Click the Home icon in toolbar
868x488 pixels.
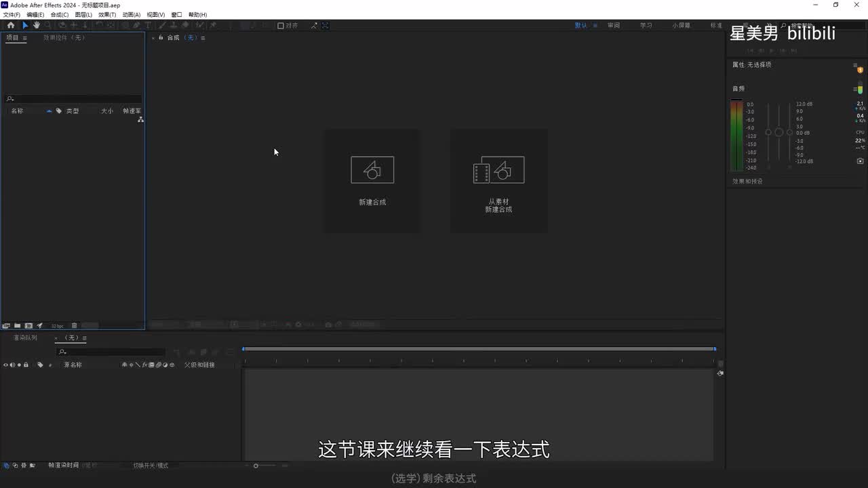(11, 25)
